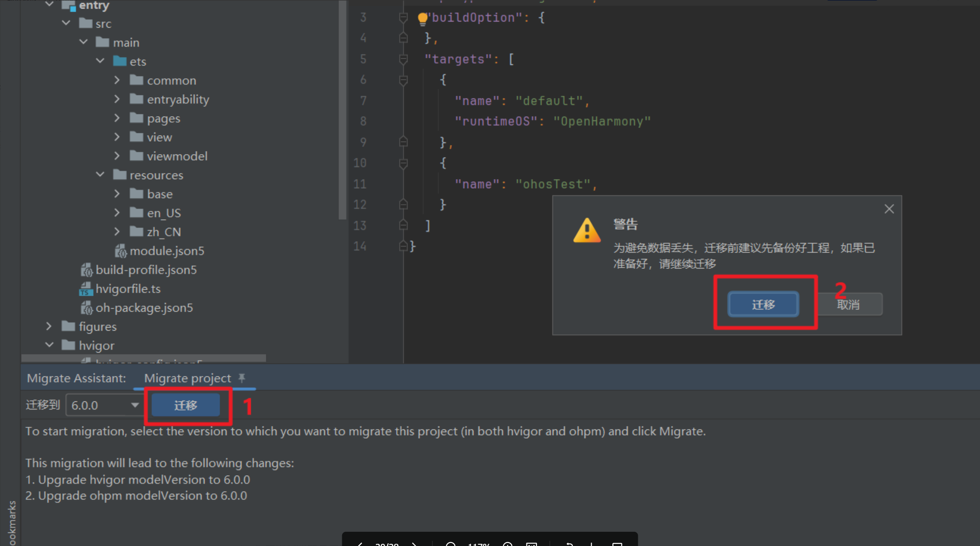Viewport: 980px width, 546px height.
Task: Collapse the resources folder
Action: click(100, 175)
